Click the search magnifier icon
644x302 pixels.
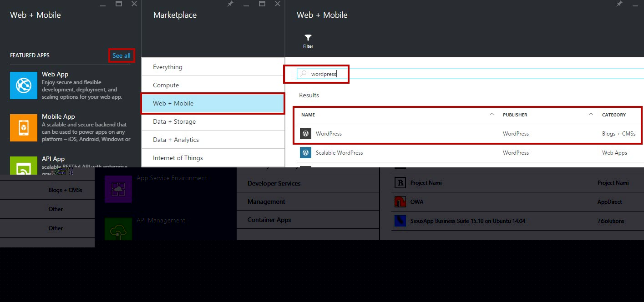(303, 74)
